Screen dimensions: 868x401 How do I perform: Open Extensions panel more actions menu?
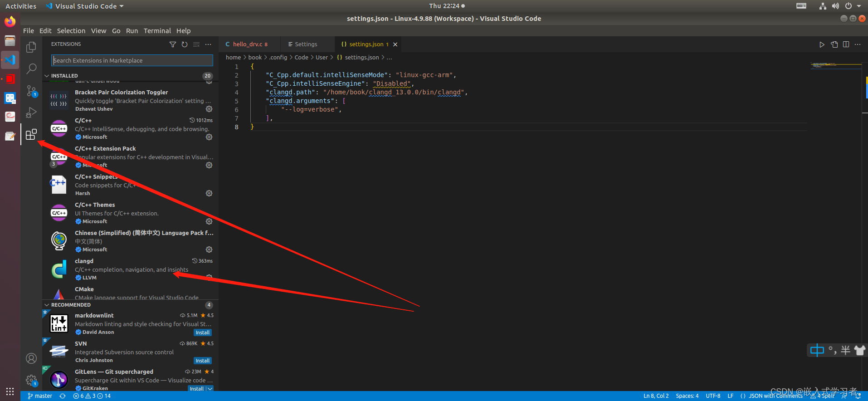coord(208,44)
